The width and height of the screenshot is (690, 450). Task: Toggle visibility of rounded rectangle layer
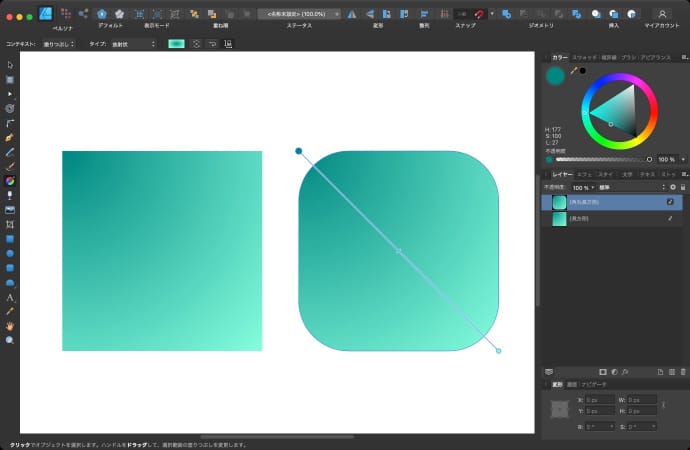[670, 202]
